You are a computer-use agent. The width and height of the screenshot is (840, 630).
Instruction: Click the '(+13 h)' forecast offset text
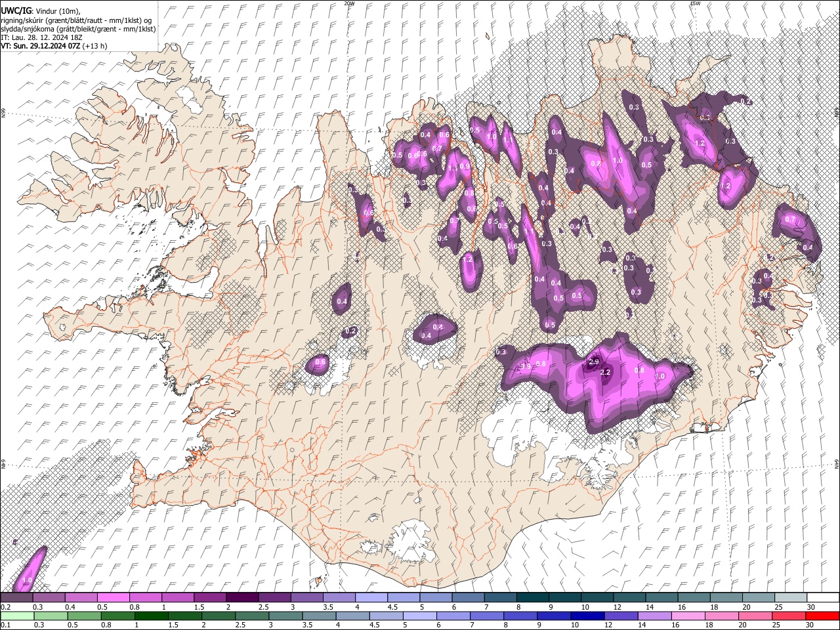point(95,46)
